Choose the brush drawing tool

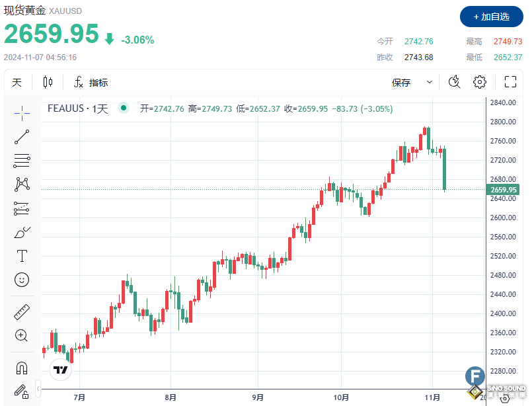(22, 233)
